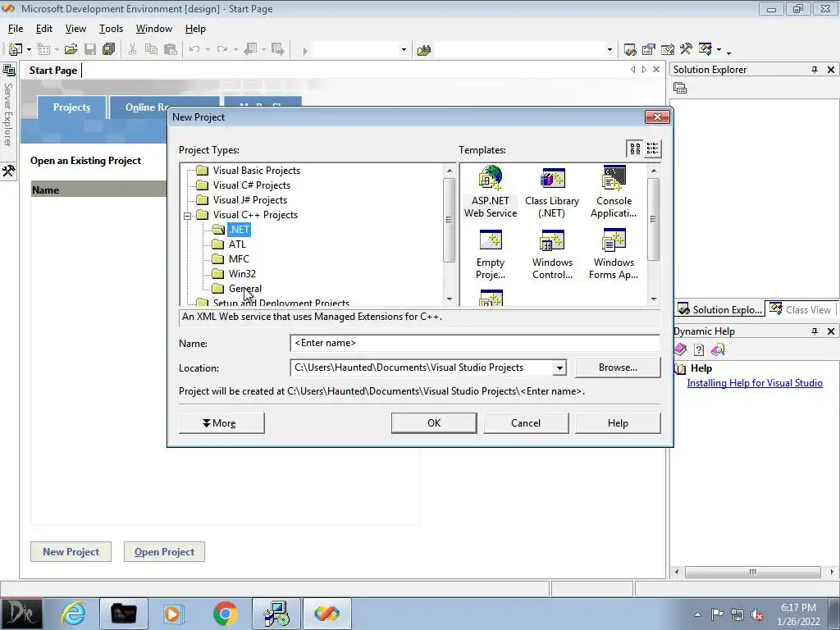Image resolution: width=840 pixels, height=630 pixels.
Task: Click the Open File folder icon
Action: (x=71, y=50)
